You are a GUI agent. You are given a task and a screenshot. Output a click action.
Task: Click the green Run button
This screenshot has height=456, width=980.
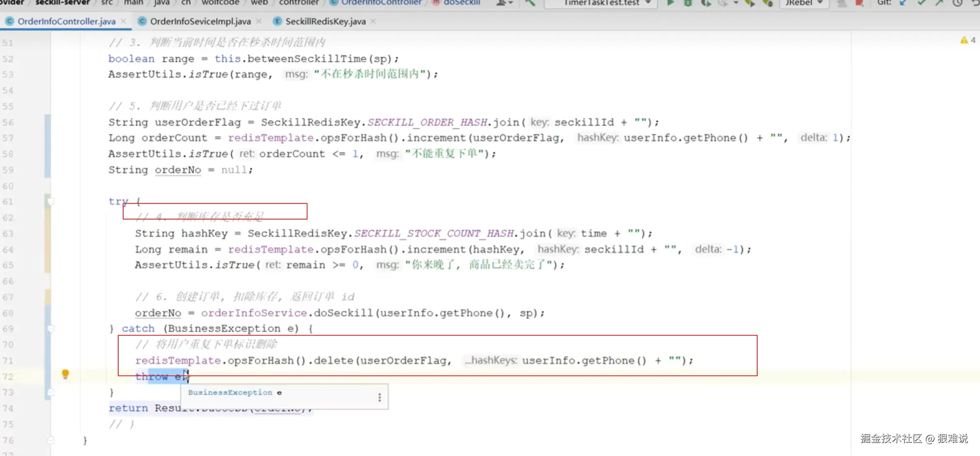click(x=670, y=3)
